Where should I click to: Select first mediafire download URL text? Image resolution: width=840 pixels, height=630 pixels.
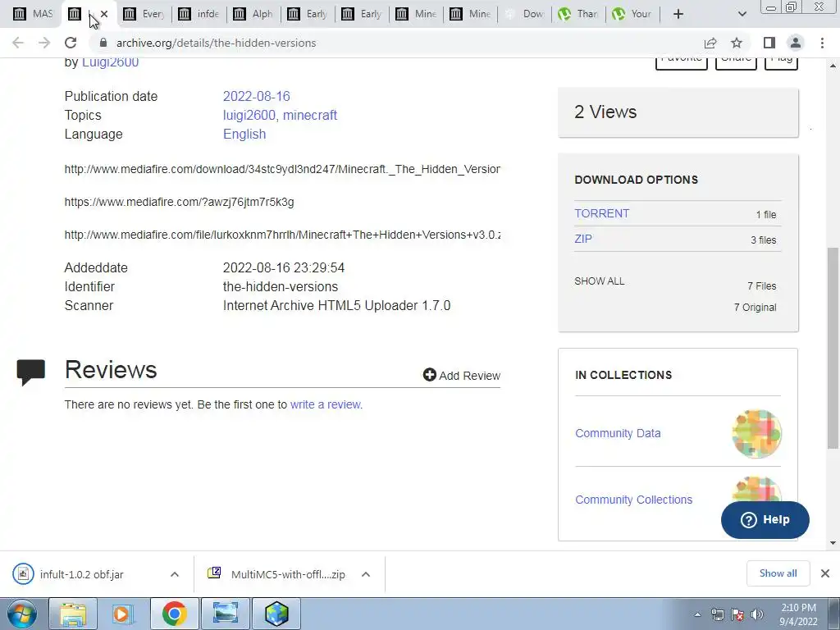(282, 169)
